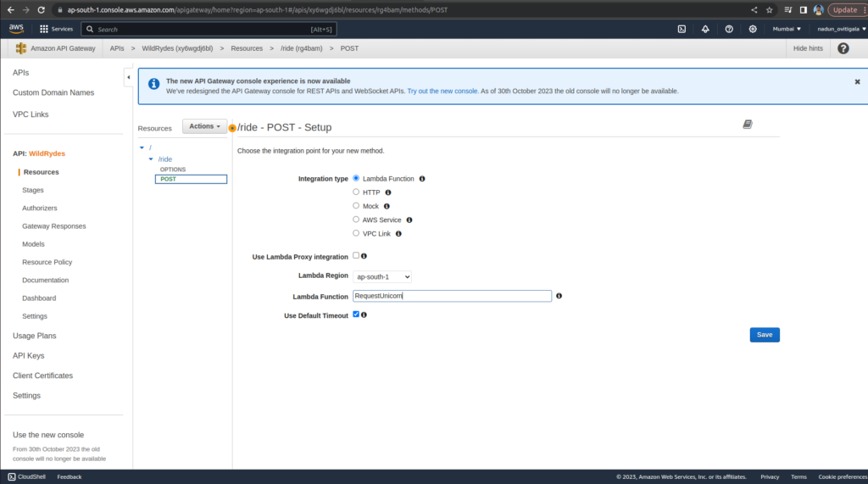Enable Use Lambda Proxy integration checkbox
This screenshot has width=868, height=484.
[356, 255]
